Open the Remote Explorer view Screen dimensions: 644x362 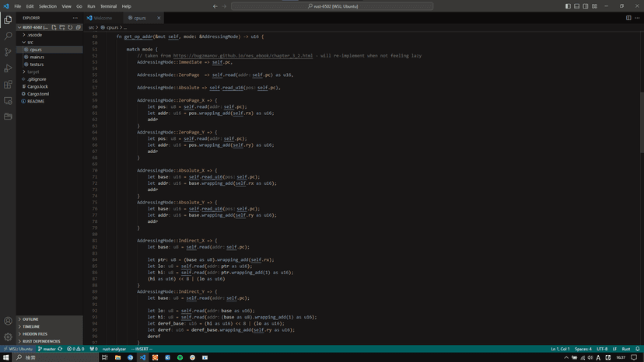point(8,101)
